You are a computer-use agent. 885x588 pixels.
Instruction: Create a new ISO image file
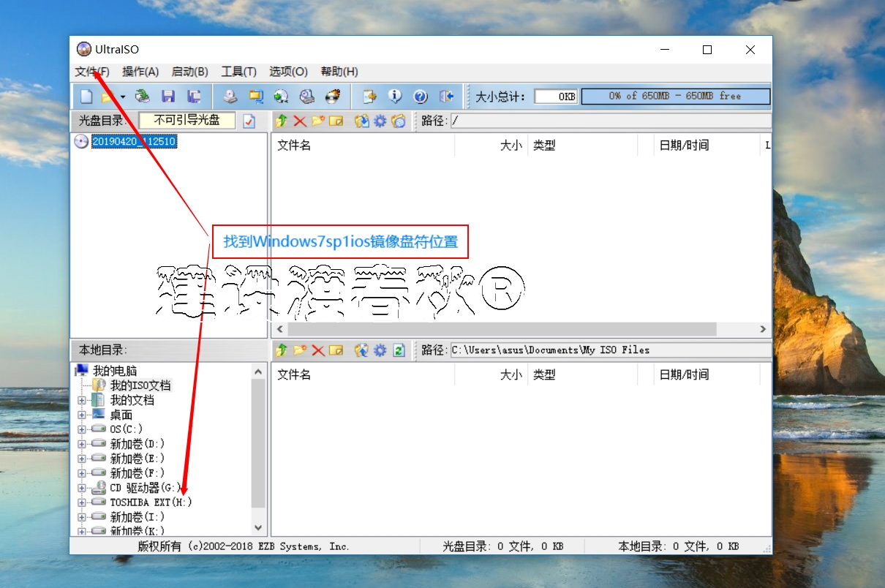coord(86,96)
